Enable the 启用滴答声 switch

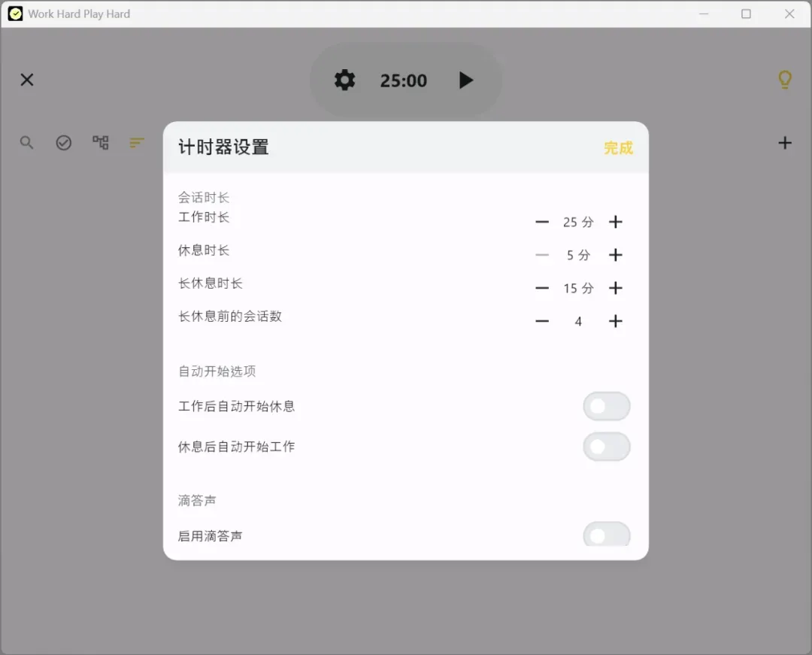pos(607,535)
